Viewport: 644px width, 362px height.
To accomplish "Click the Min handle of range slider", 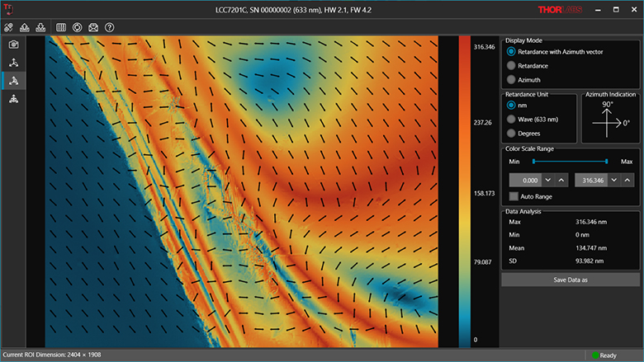I will pos(533,162).
